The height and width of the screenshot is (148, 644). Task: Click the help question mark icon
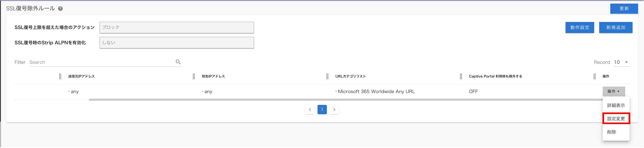click(x=60, y=9)
